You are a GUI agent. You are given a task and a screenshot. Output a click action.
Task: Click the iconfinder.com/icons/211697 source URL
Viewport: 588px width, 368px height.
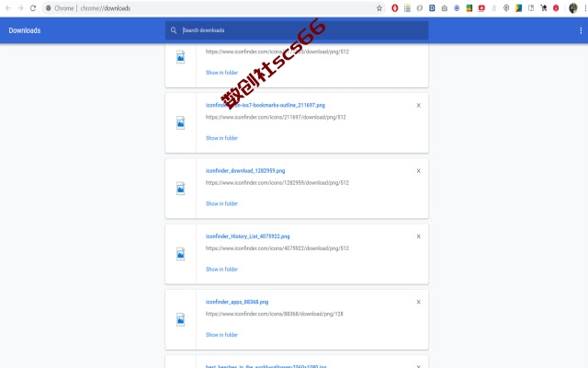276,117
